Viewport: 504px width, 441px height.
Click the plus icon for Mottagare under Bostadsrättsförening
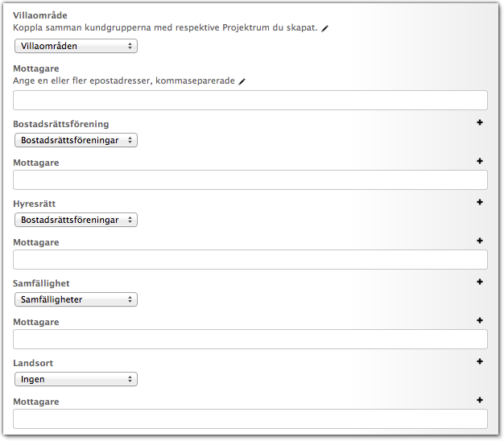click(480, 161)
